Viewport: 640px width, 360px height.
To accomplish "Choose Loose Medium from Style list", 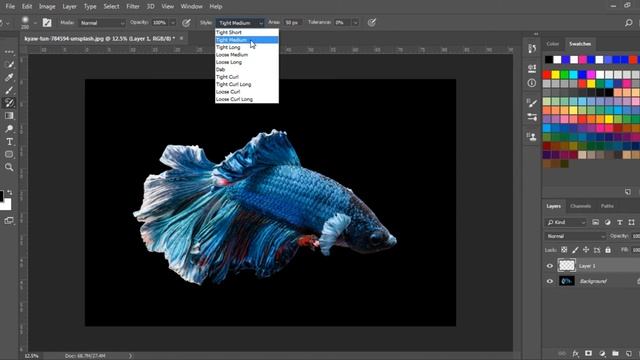I will (247, 55).
